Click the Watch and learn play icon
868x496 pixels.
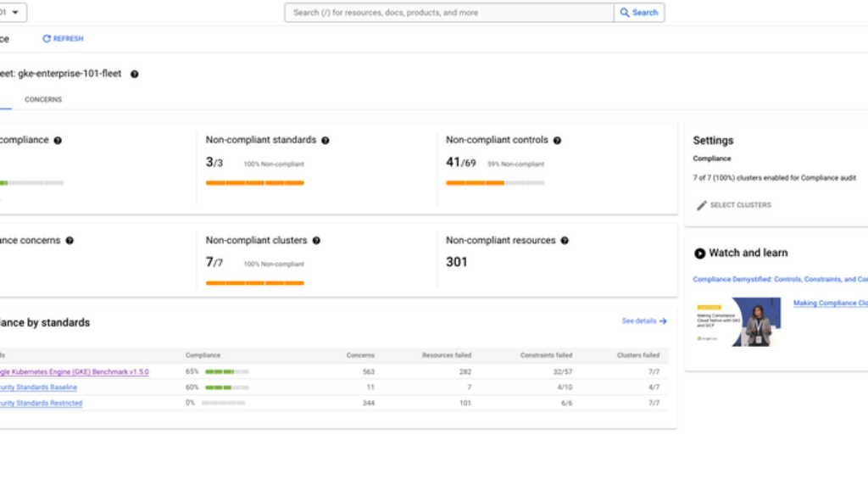coord(699,253)
